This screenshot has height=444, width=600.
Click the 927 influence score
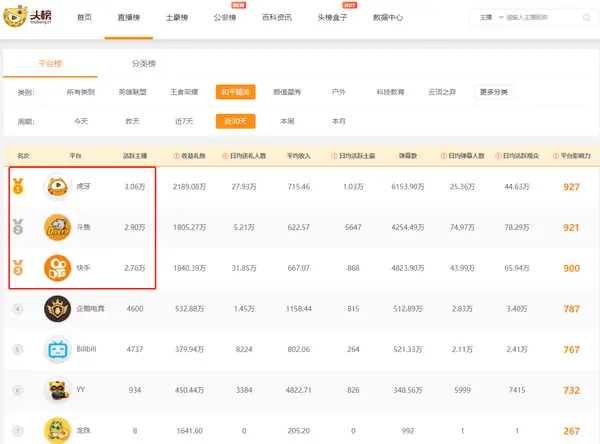click(x=571, y=187)
